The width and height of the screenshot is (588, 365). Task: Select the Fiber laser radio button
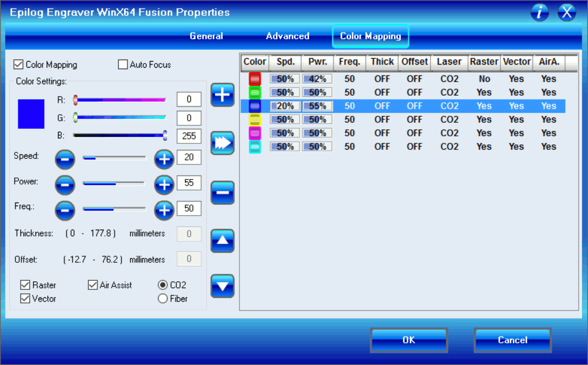162,299
